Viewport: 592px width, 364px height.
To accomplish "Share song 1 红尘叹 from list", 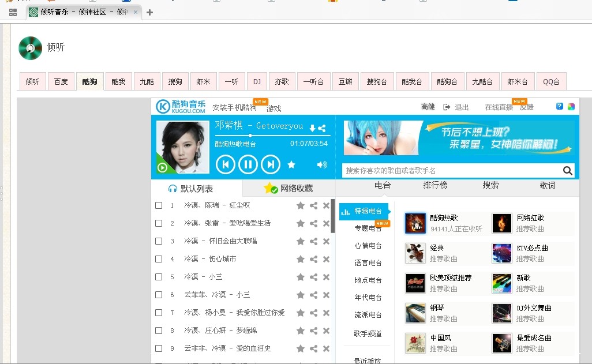I will click(x=313, y=205).
